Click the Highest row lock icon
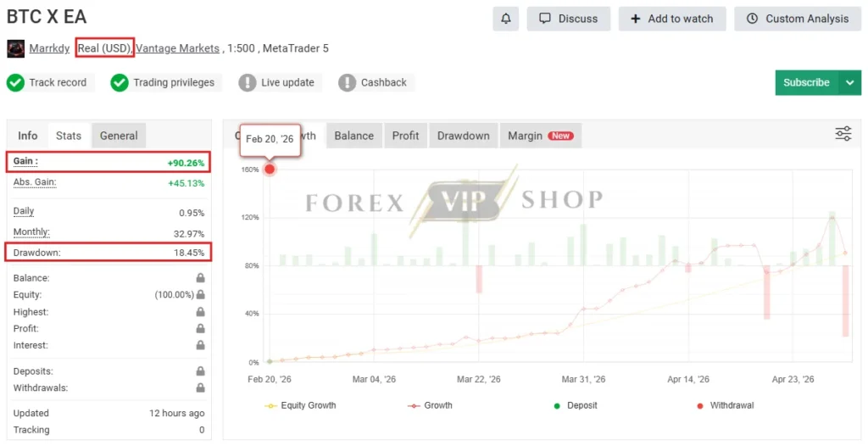 tap(200, 312)
